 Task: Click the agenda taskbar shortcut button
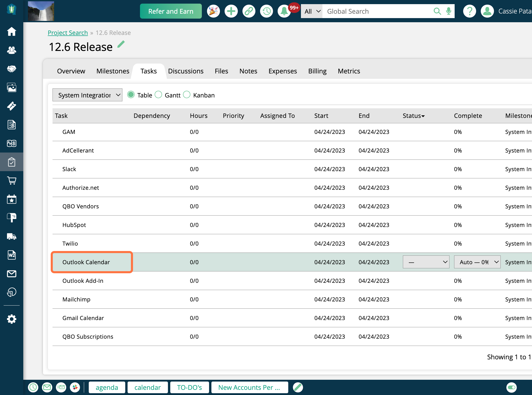107,388
